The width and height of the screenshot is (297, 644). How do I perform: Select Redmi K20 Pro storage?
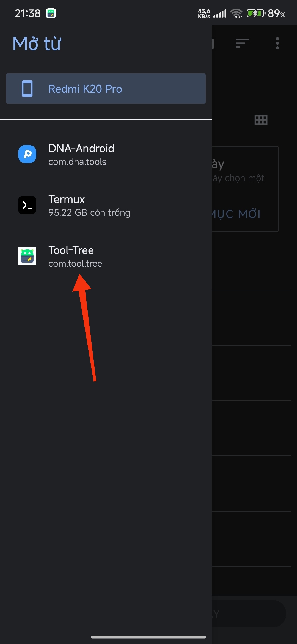(106, 89)
